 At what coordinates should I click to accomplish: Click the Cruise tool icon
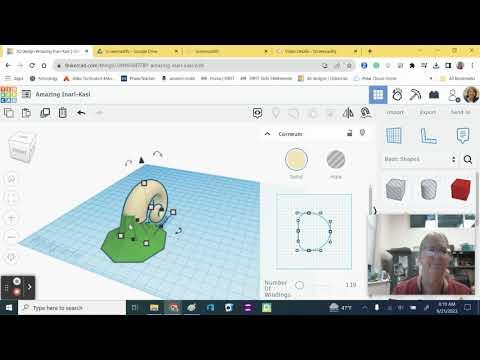366,113
